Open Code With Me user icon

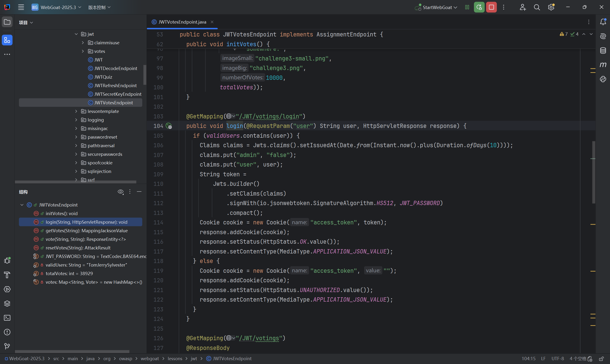pos(523,7)
